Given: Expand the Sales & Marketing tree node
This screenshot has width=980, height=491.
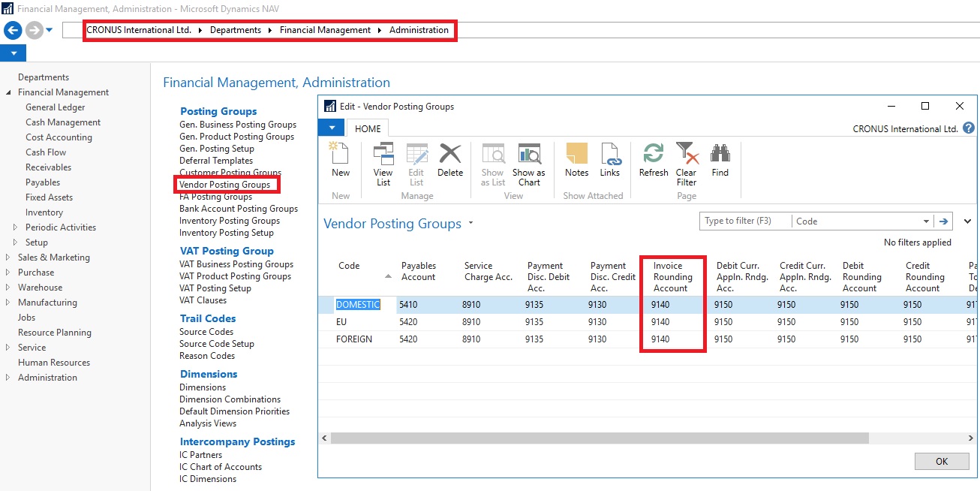Looking at the screenshot, I should click(8, 257).
